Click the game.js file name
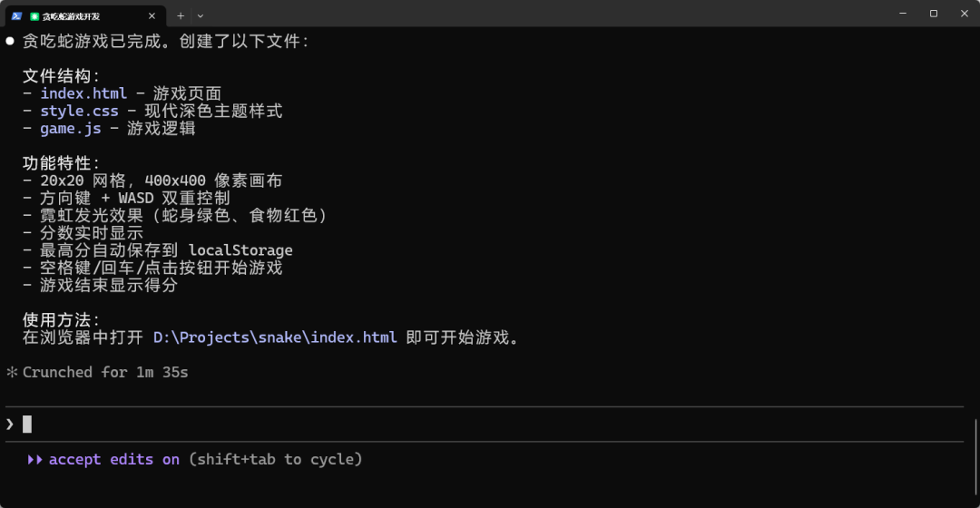This screenshot has width=980, height=508. coord(71,129)
